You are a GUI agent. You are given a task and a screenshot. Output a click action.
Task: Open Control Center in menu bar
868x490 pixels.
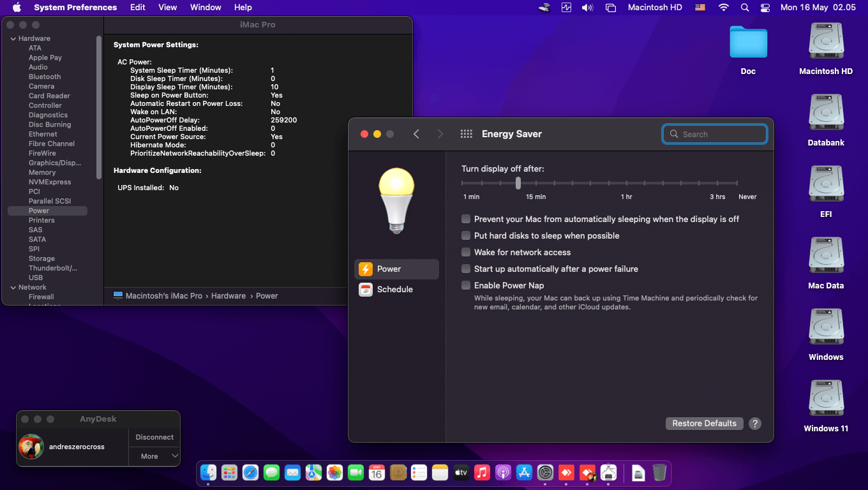(765, 8)
